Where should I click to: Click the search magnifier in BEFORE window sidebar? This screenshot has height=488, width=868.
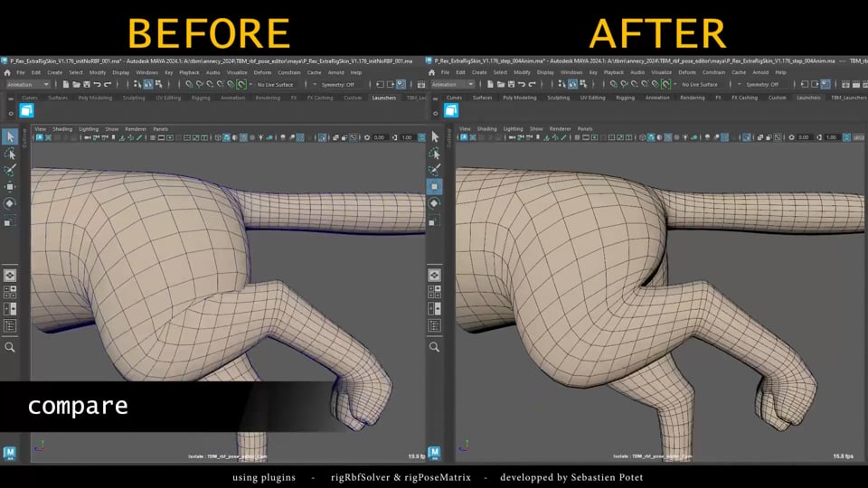pos(10,347)
